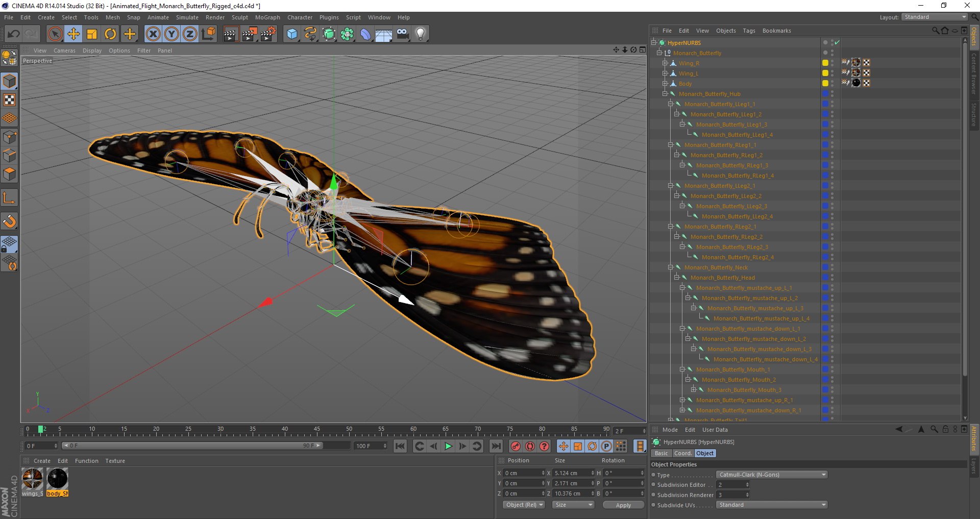This screenshot has width=980, height=519.
Task: Open the Spline pen tool icon
Action: tap(310, 34)
